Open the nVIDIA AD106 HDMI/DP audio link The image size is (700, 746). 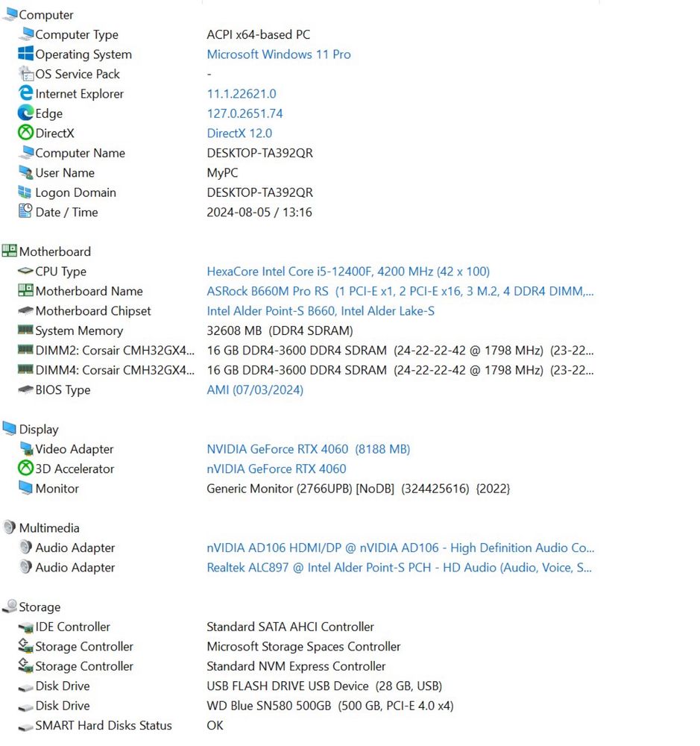coord(400,548)
